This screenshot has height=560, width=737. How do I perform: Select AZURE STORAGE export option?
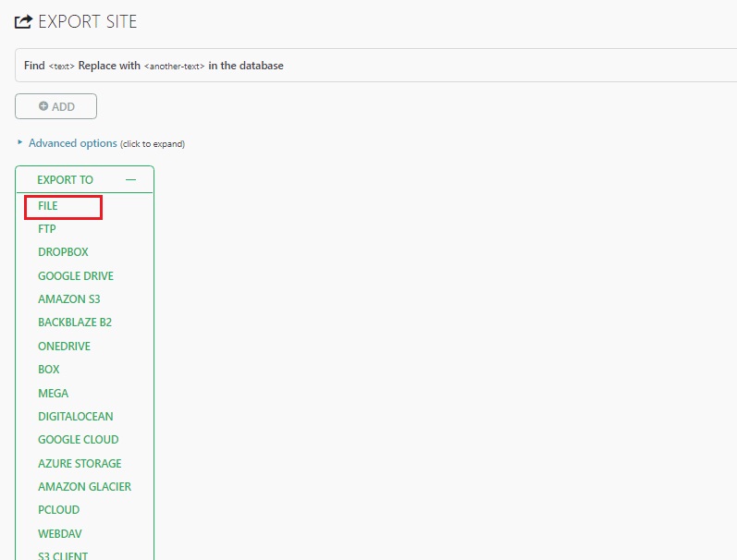click(80, 464)
